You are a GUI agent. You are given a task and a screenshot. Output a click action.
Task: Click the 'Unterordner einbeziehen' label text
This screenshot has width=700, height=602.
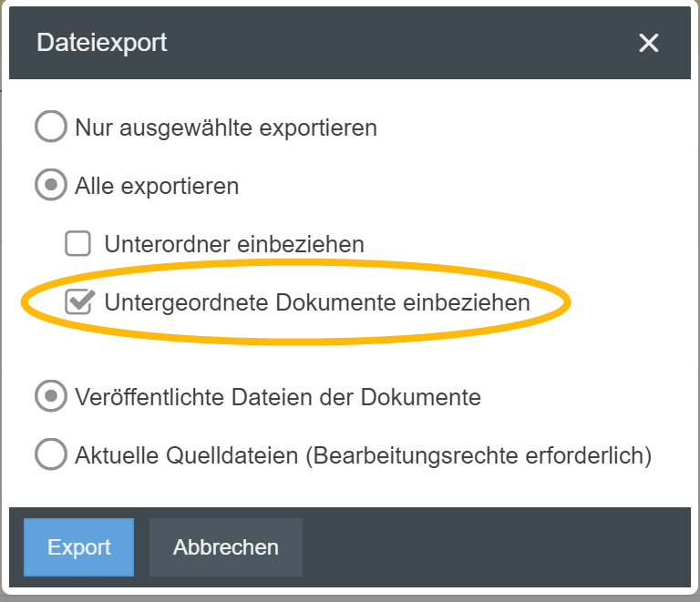(234, 244)
